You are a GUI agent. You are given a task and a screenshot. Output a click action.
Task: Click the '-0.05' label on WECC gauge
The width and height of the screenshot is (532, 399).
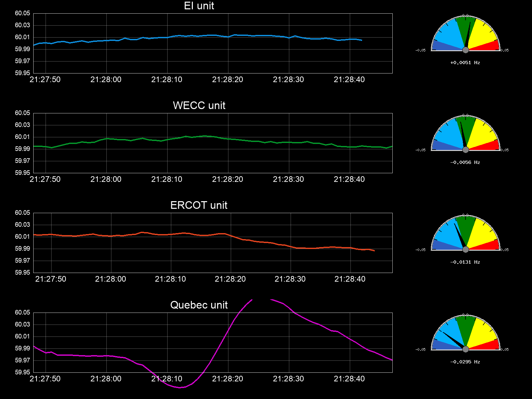click(421, 150)
